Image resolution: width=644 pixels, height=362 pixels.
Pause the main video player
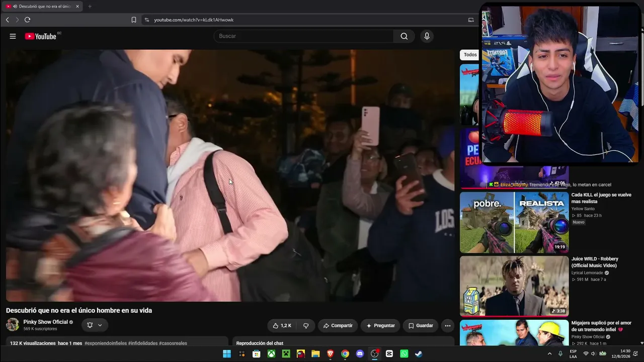(x=230, y=175)
